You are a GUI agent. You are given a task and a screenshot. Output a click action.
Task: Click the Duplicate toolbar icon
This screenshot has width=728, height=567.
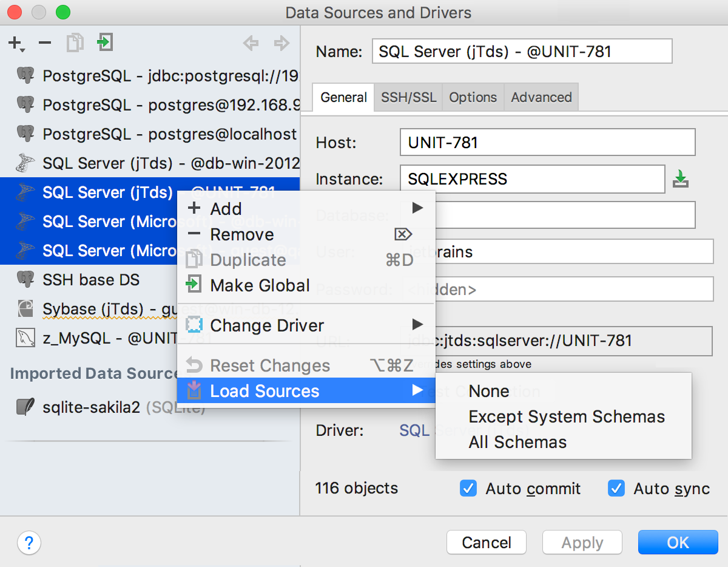(x=75, y=42)
